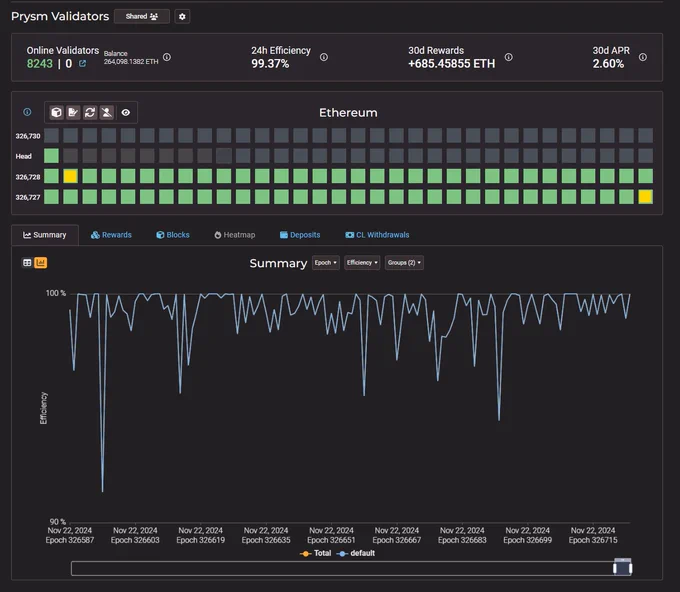Switch to the Rewards tab
The width and height of the screenshot is (680, 592).
click(111, 235)
